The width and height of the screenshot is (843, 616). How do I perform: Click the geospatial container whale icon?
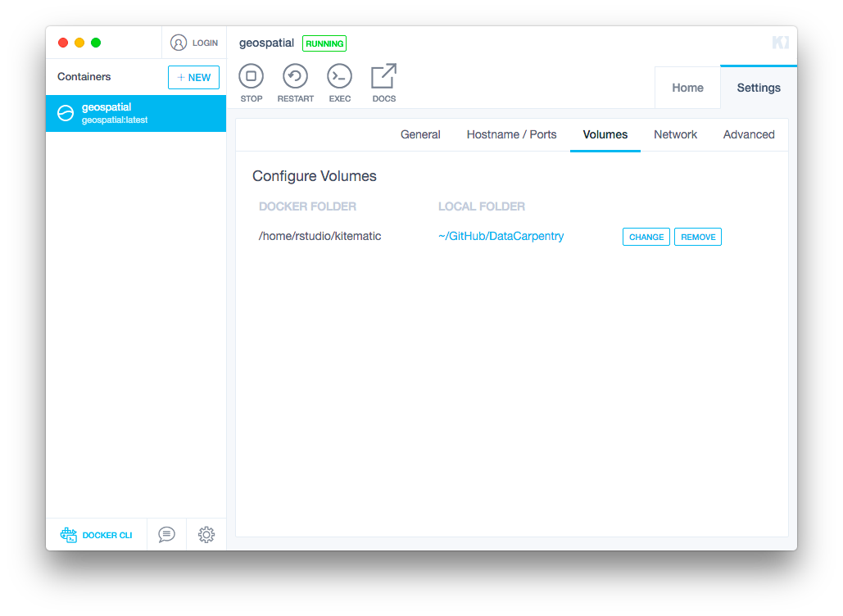click(66, 113)
